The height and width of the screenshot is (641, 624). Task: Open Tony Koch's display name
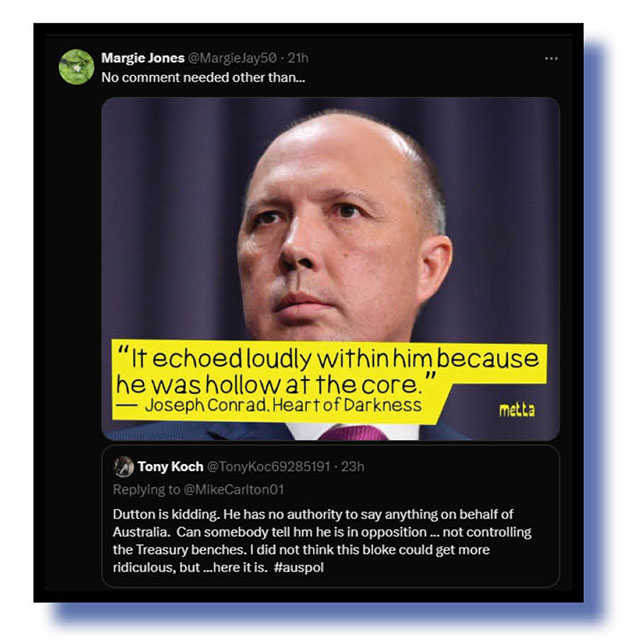(170, 466)
